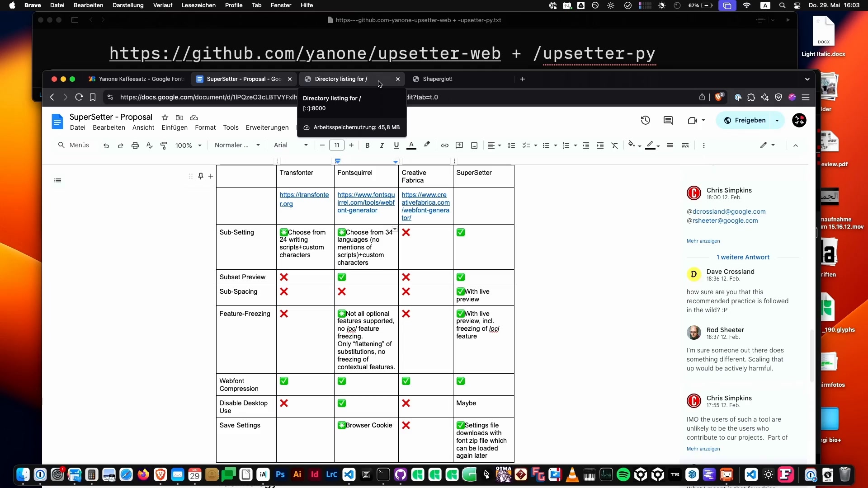Open the text alignment dropdown
Screen dimensions: 868x488
(494, 145)
